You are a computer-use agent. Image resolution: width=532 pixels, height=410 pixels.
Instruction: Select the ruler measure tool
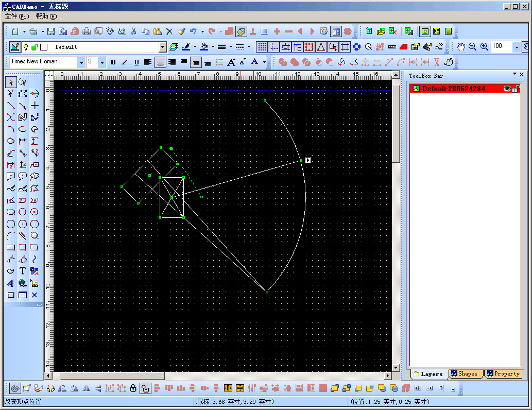[392, 47]
